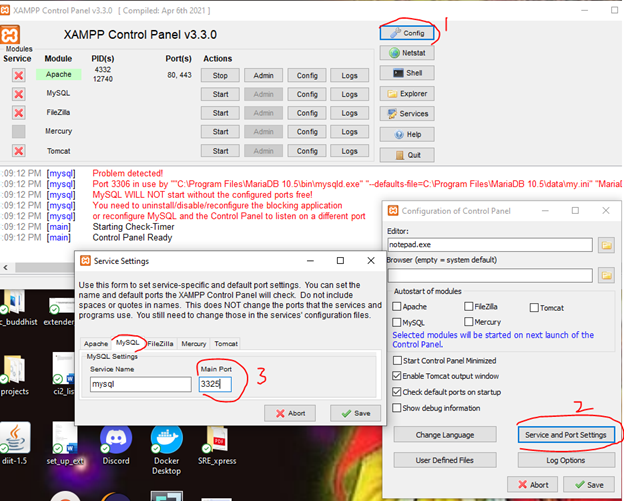Enable FileZilla autostart checkbox
Viewport: 624px width, 501px height.
pyautogui.click(x=468, y=306)
